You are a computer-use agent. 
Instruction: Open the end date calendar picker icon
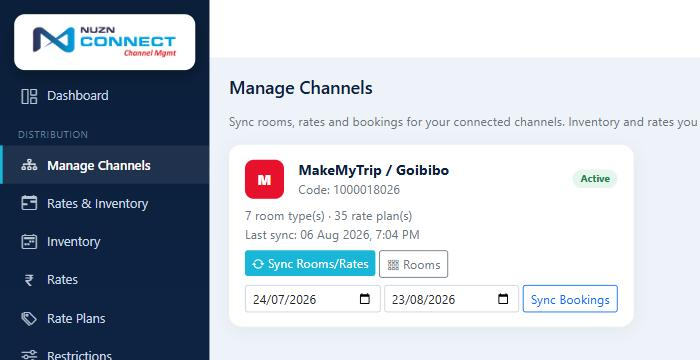[503, 299]
